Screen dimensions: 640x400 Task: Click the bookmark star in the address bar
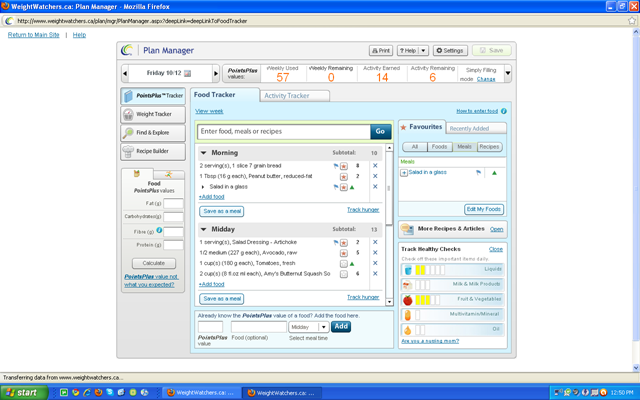point(632,21)
